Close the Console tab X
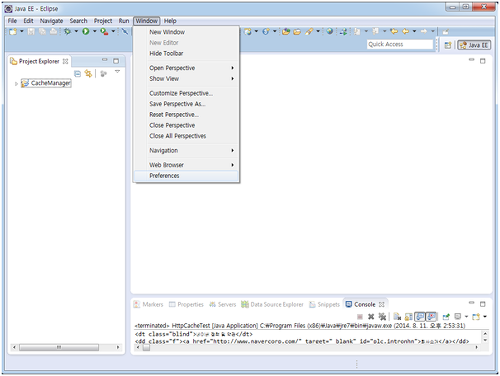Image resolution: width=500 pixels, height=376 pixels. point(382,304)
